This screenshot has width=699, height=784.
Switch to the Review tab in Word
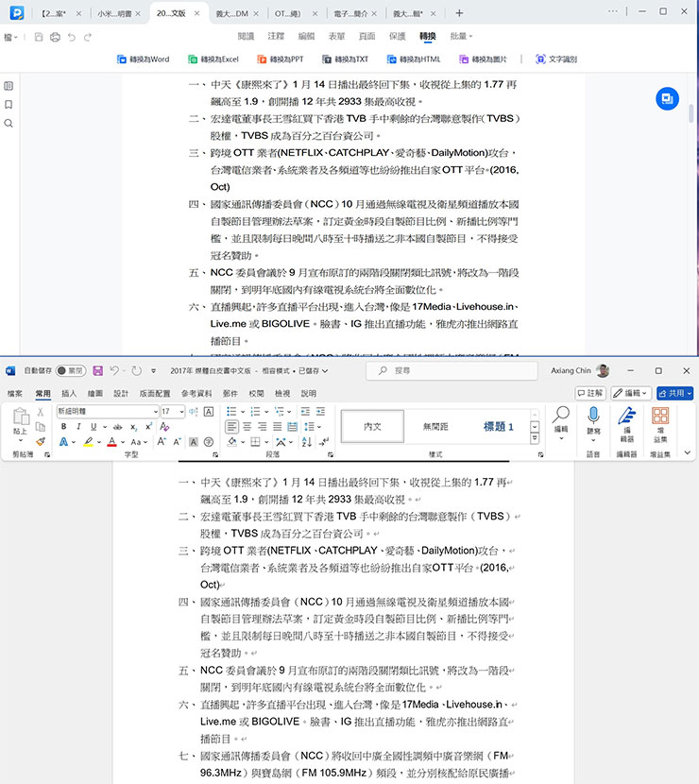pyautogui.click(x=257, y=394)
